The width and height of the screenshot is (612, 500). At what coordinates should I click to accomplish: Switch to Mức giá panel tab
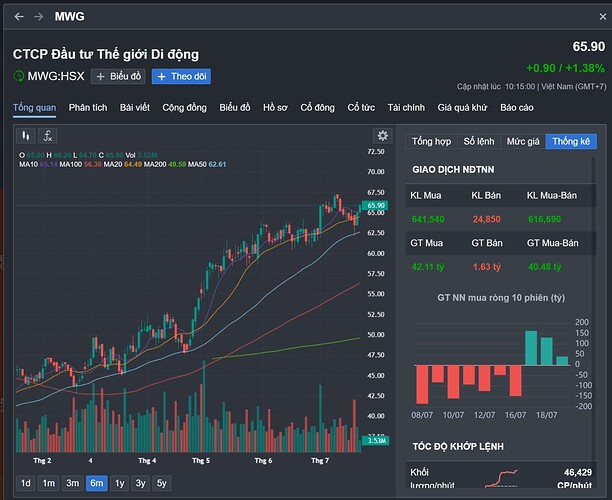[x=523, y=142]
